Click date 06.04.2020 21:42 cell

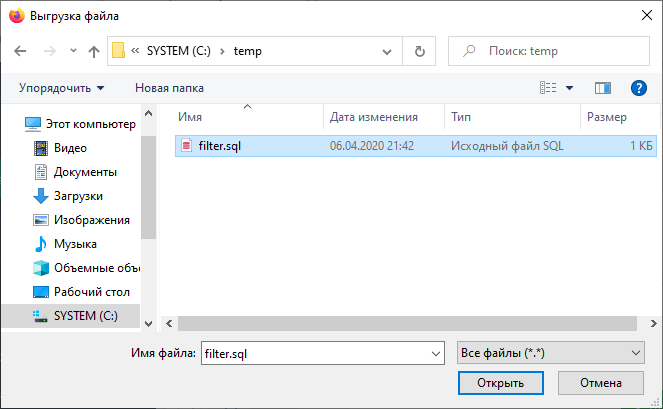pyautogui.click(x=372, y=146)
